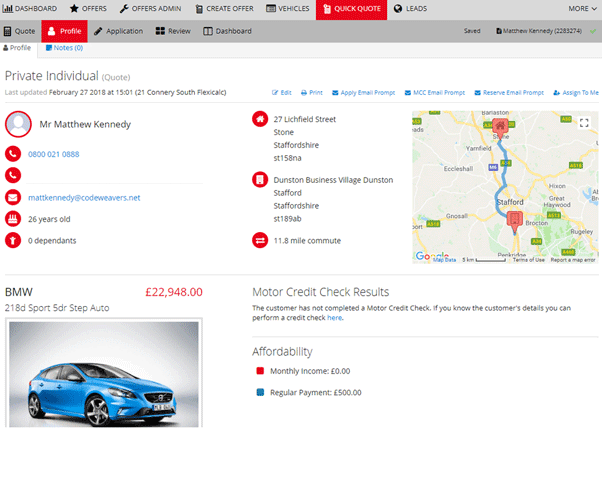Image resolution: width=602 pixels, height=495 pixels.
Task: Click 'Dunston Business Village Dunston' address line
Action: tap(333, 180)
